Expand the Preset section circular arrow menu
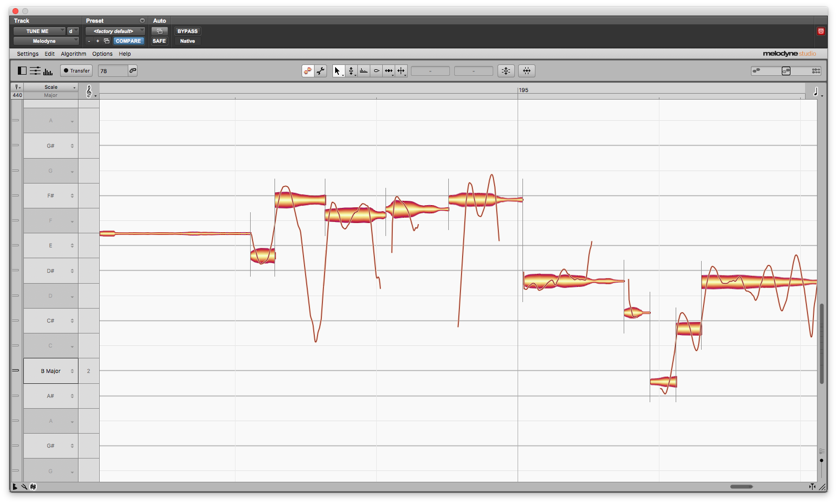 coord(142,21)
